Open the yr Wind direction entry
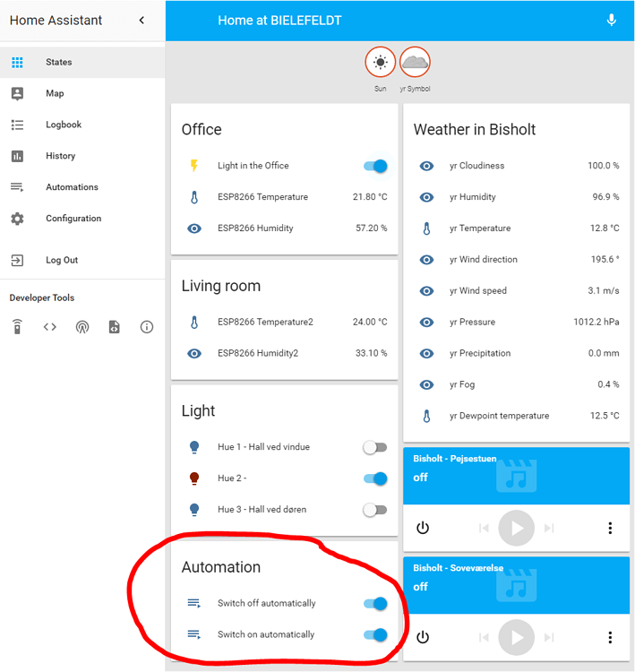This screenshot has width=635, height=672. click(x=516, y=260)
